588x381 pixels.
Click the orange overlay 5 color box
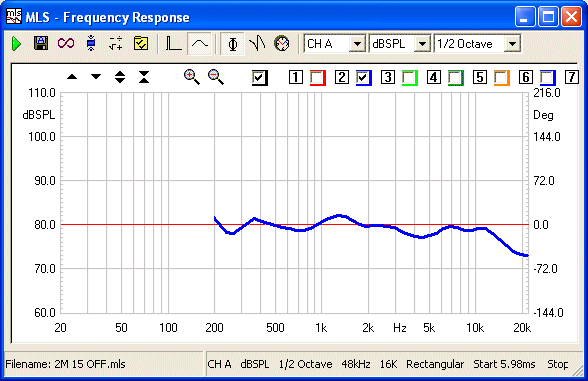tap(501, 78)
